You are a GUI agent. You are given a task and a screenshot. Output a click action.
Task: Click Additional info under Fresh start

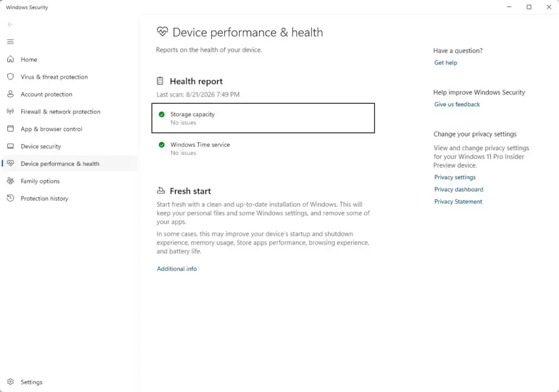coord(176,269)
